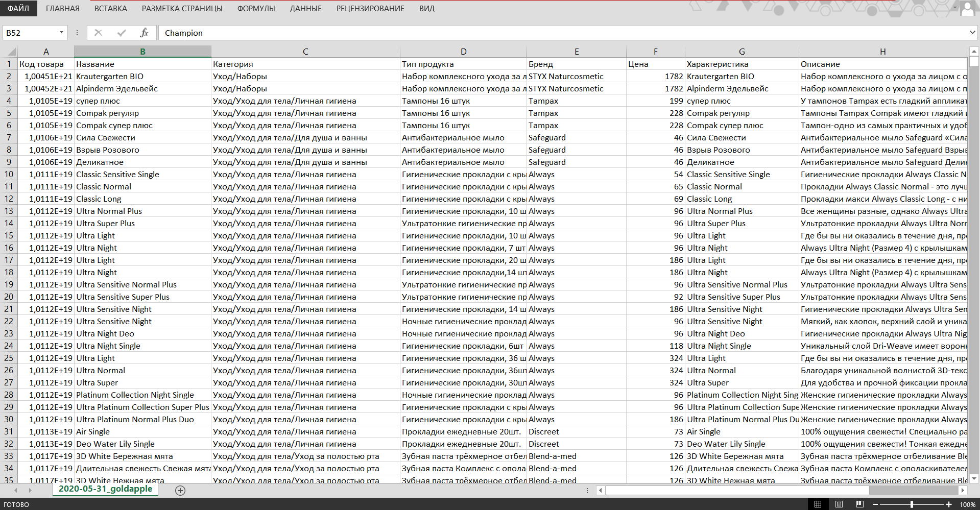Open the РАЗМЕТКА СТРАНИЦЫ tab
This screenshot has height=510, width=980.
[x=182, y=9]
